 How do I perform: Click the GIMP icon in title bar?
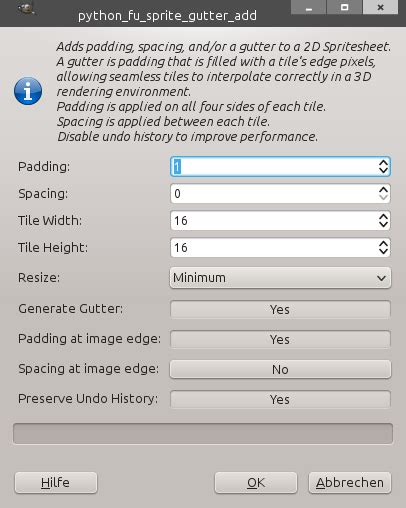tap(27, 8)
